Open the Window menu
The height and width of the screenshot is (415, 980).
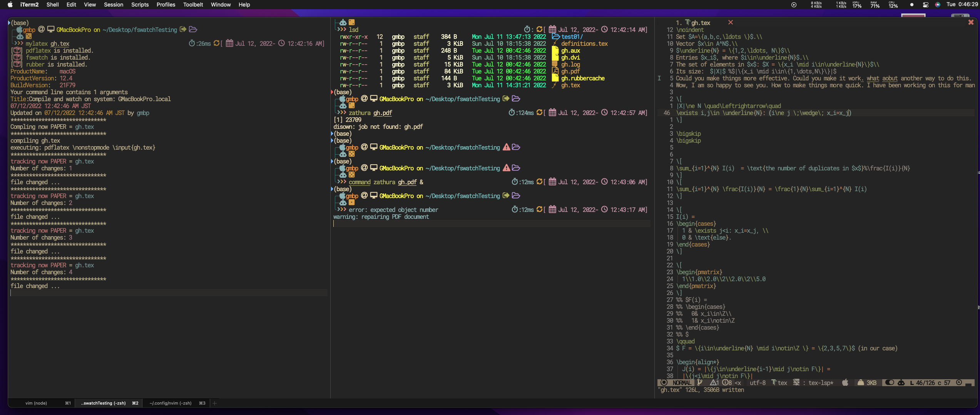click(x=221, y=5)
